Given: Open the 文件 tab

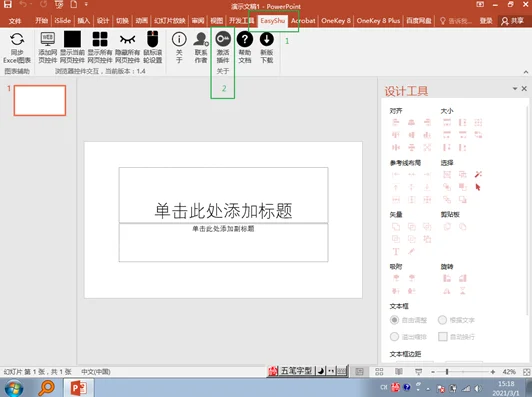Looking at the screenshot, I should [15, 21].
